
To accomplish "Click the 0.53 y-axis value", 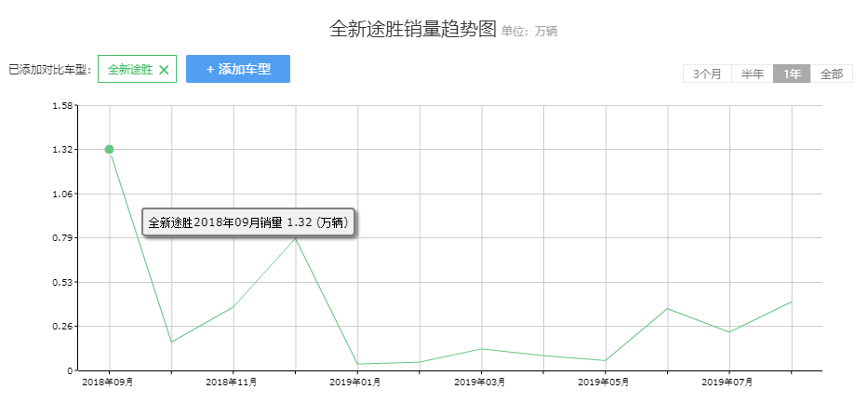I will click(62, 282).
